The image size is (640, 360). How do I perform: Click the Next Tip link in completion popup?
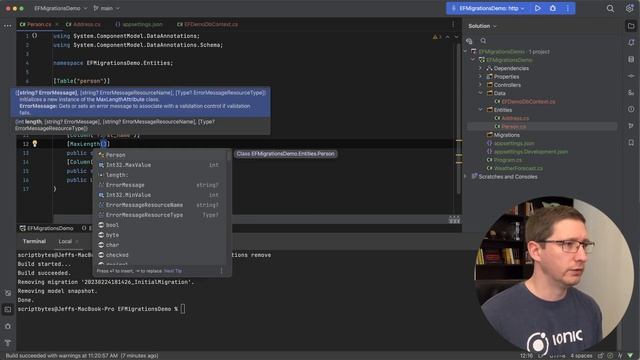pyautogui.click(x=173, y=271)
